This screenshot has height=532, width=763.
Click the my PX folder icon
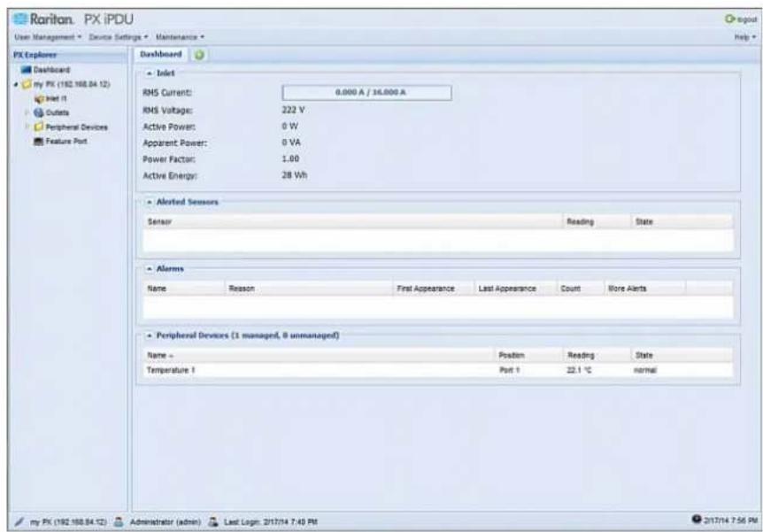tap(27, 84)
